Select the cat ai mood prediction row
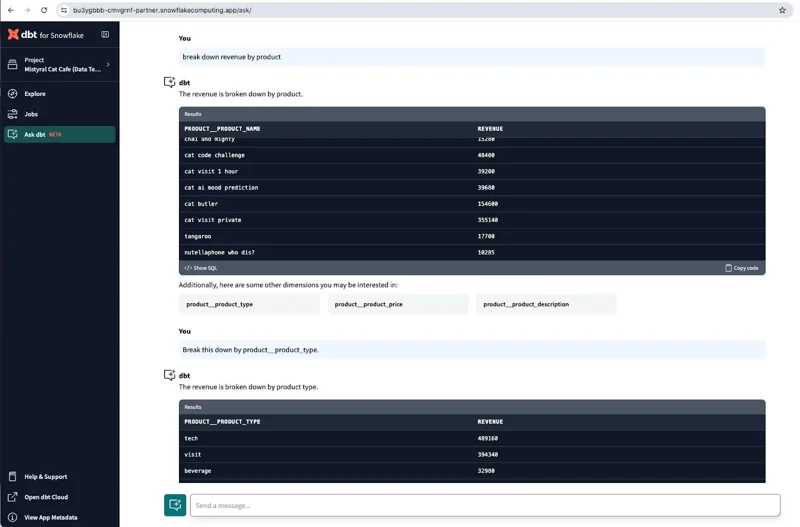 472,188
